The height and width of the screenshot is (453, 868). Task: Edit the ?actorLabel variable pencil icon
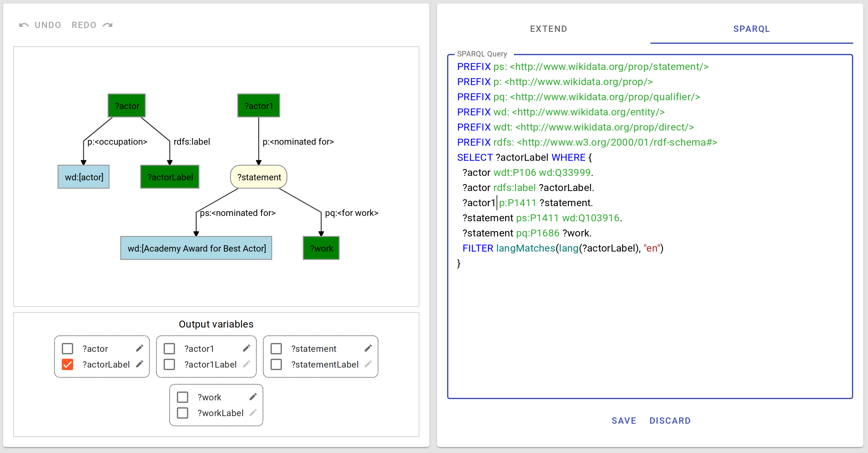tap(139, 364)
